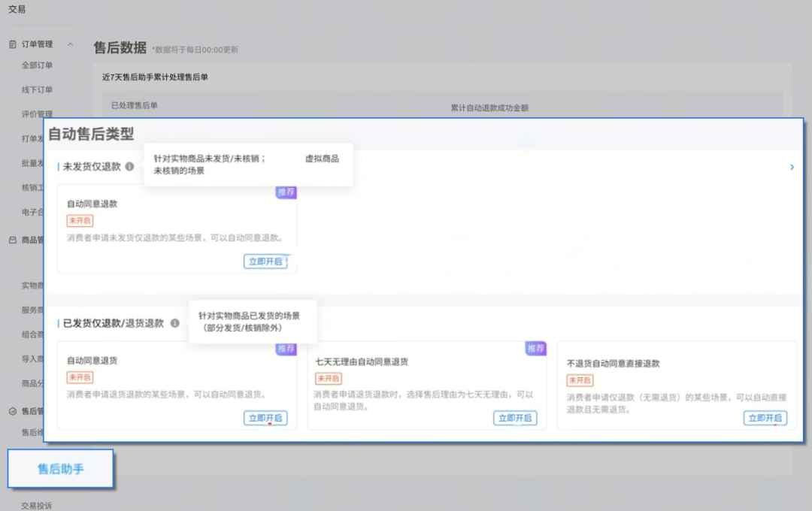The image size is (812, 511).
Task: Enable 自动同意退货 via 立即开启
Action: tap(265, 419)
